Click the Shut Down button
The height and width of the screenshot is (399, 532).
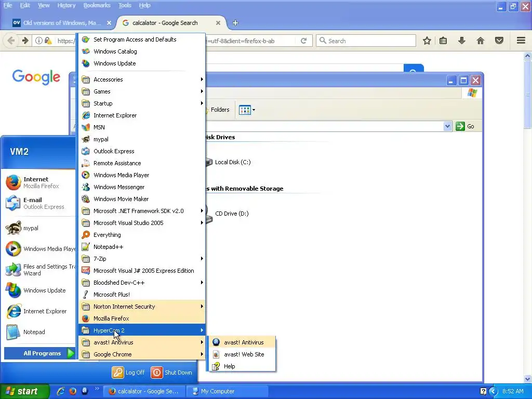(x=171, y=372)
